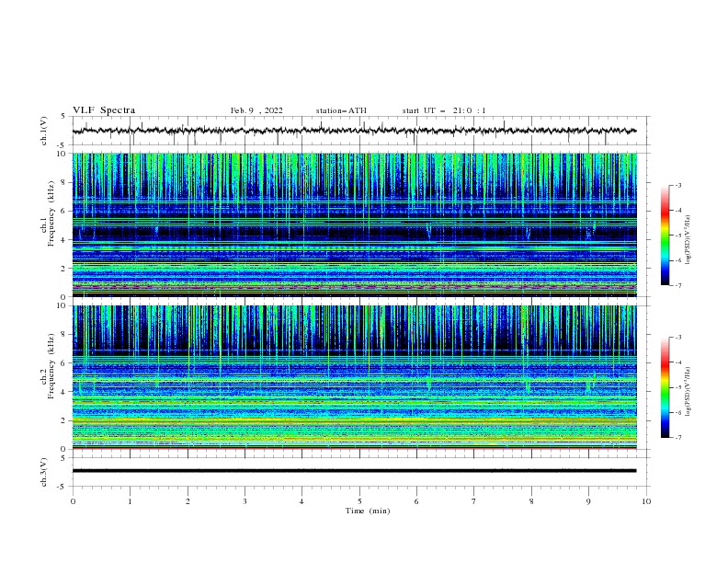Click the time axis tick label "9"
Image resolution: width=728 pixels, height=563 pixels.
click(588, 501)
